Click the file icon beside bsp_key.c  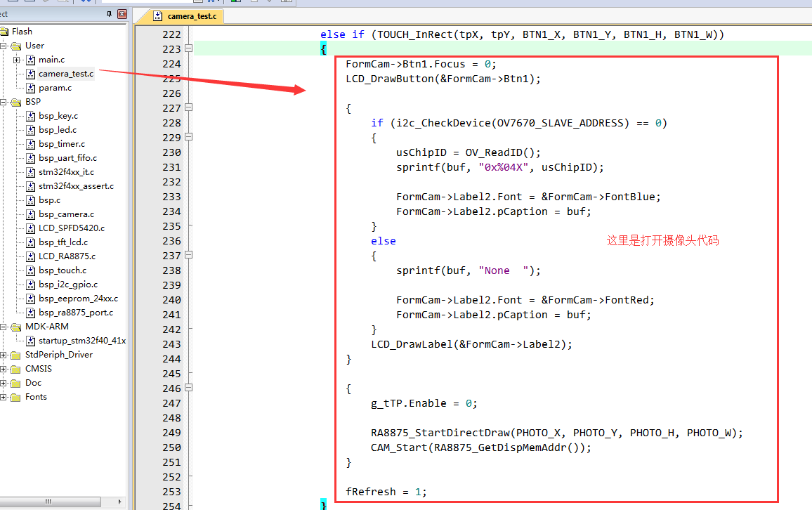(30, 116)
